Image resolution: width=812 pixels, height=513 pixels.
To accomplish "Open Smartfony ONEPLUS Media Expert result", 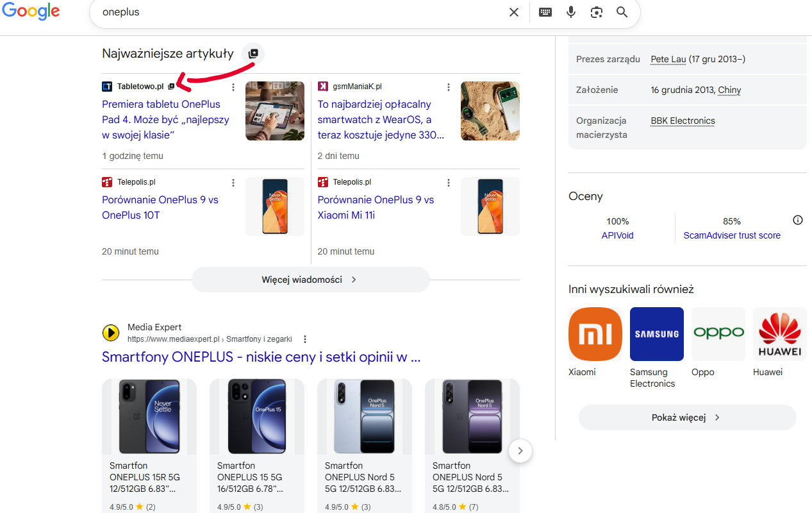I will click(261, 357).
